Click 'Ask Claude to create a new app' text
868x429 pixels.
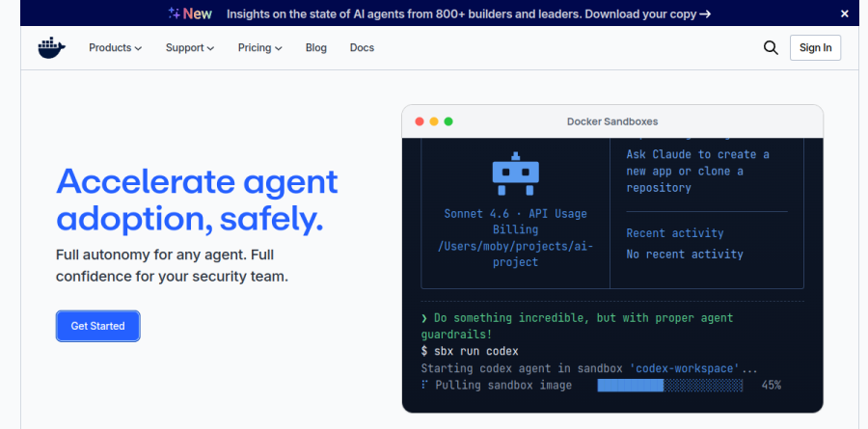point(697,171)
